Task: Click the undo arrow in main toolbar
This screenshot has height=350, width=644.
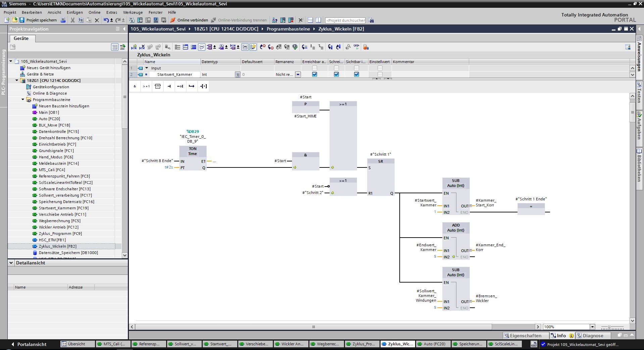Action: click(106, 20)
